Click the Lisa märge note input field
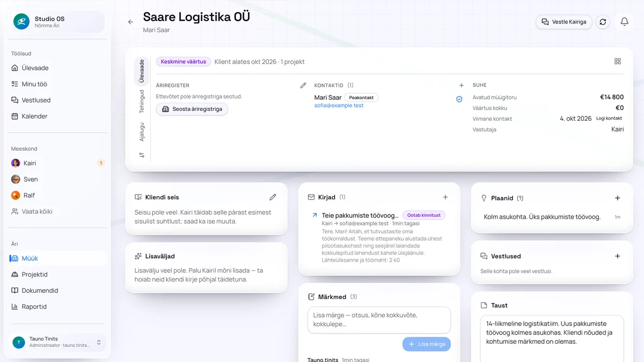Screen dimensions: 644x362 (x=379, y=320)
